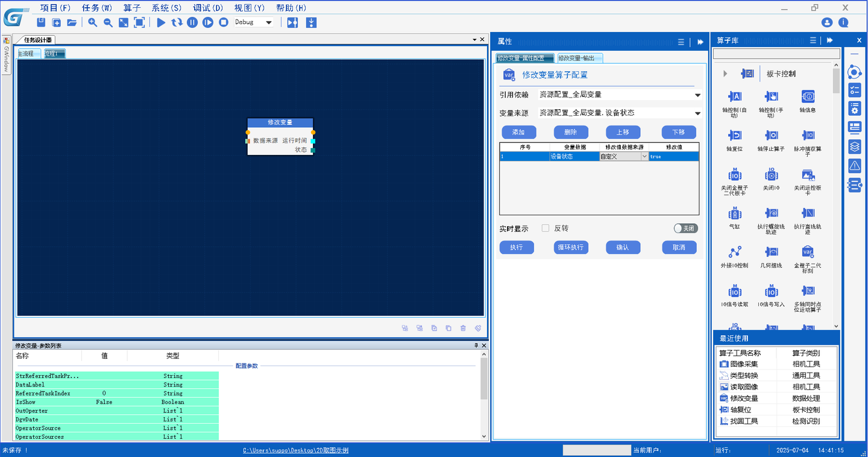This screenshot has height=457, width=868.
Task: Zoom out with the magnifier minus icon
Action: pyautogui.click(x=108, y=22)
